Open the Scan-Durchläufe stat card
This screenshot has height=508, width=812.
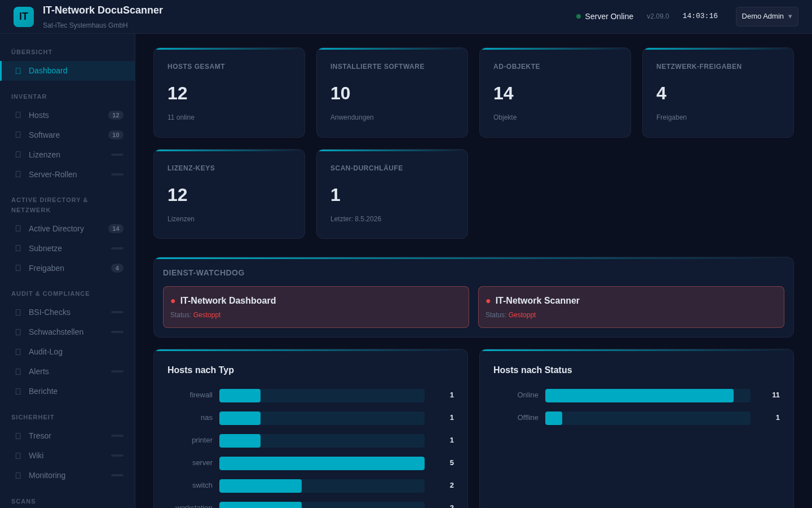click(392, 194)
